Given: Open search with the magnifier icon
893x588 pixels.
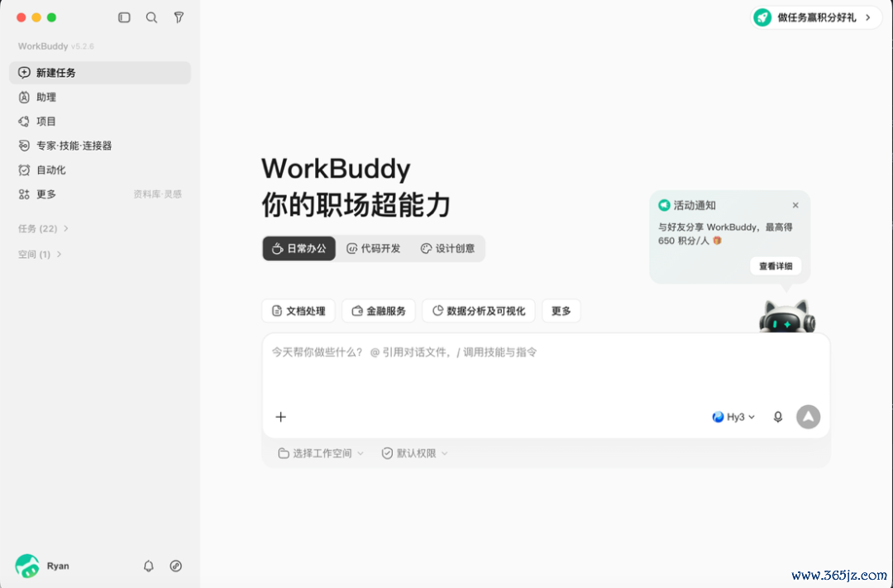Looking at the screenshot, I should point(151,17).
